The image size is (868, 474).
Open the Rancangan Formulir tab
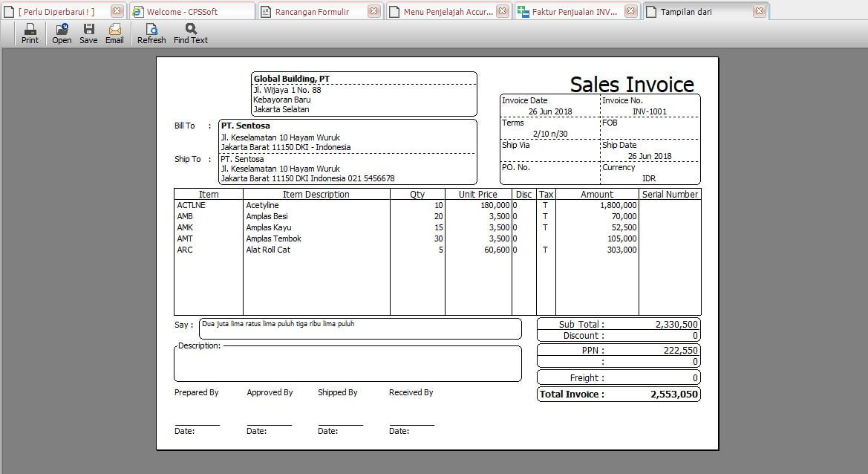312,12
